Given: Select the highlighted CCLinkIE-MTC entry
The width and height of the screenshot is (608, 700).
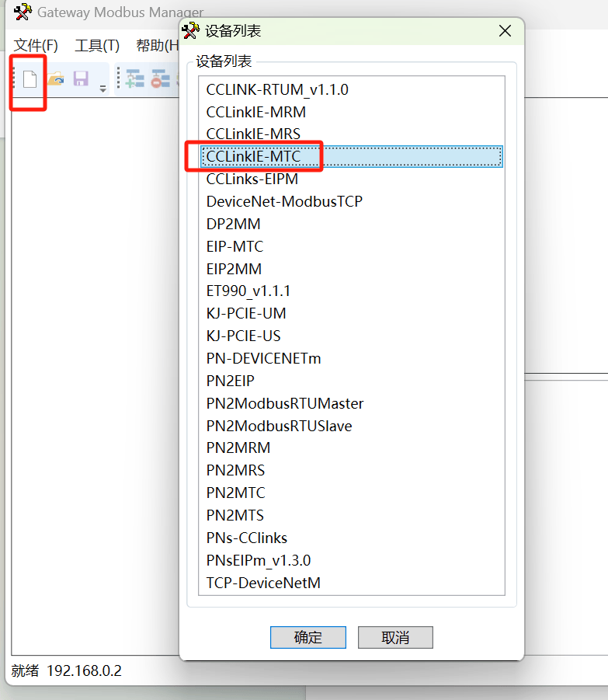Looking at the screenshot, I should click(352, 157).
